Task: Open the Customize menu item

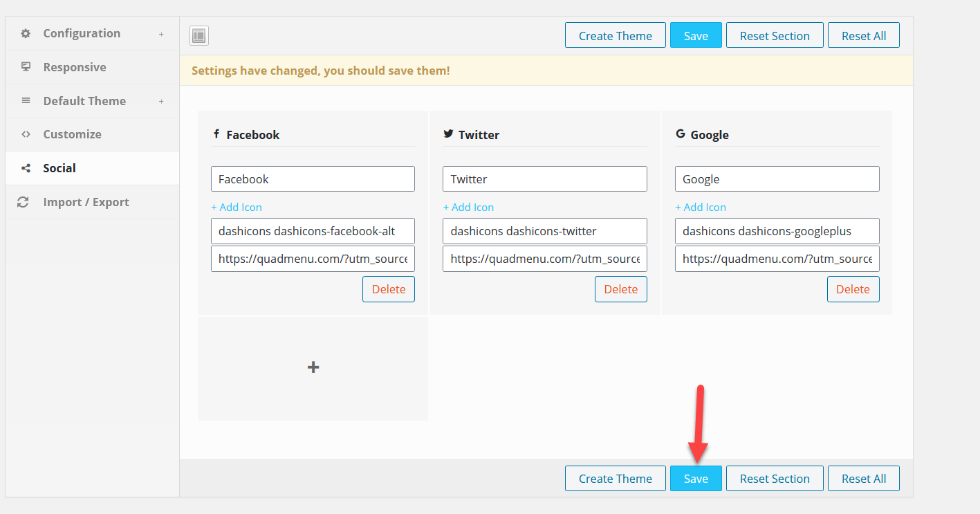Action: point(92,134)
